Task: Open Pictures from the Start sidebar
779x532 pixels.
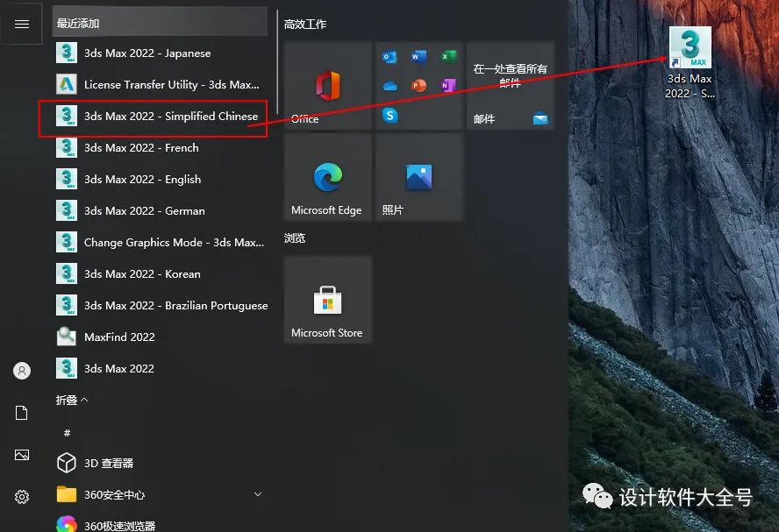Action: 22,455
